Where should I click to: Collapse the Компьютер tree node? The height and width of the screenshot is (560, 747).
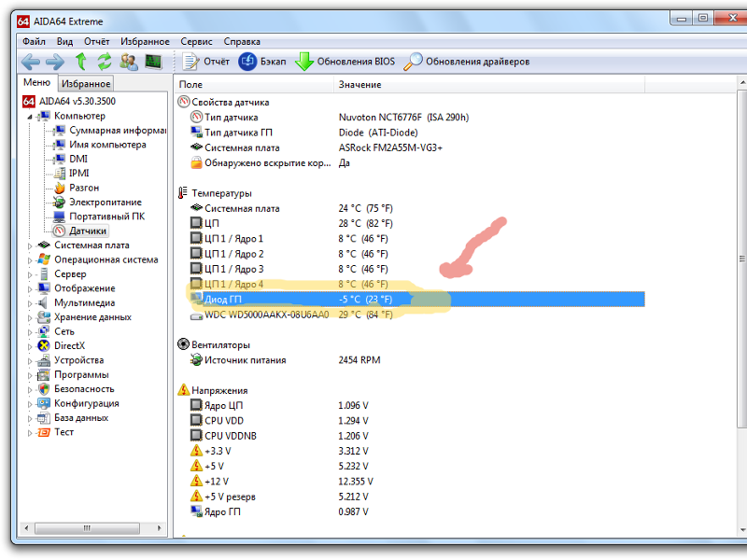30,117
